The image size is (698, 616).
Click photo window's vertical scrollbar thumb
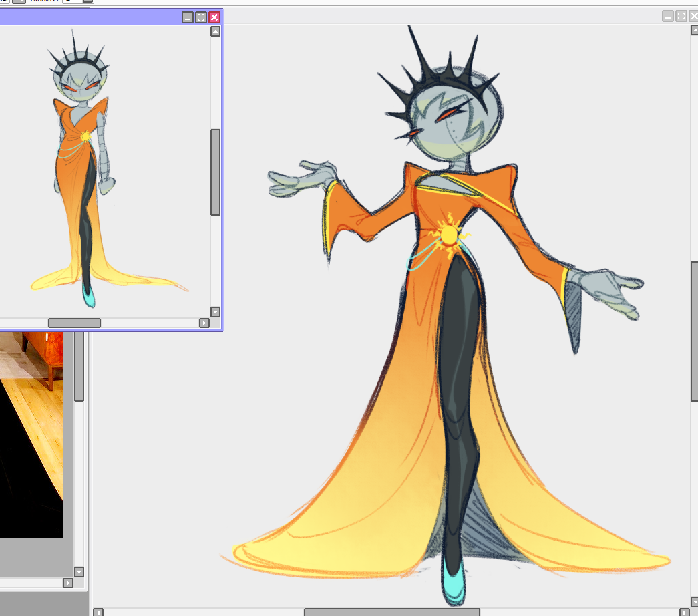[79, 366]
